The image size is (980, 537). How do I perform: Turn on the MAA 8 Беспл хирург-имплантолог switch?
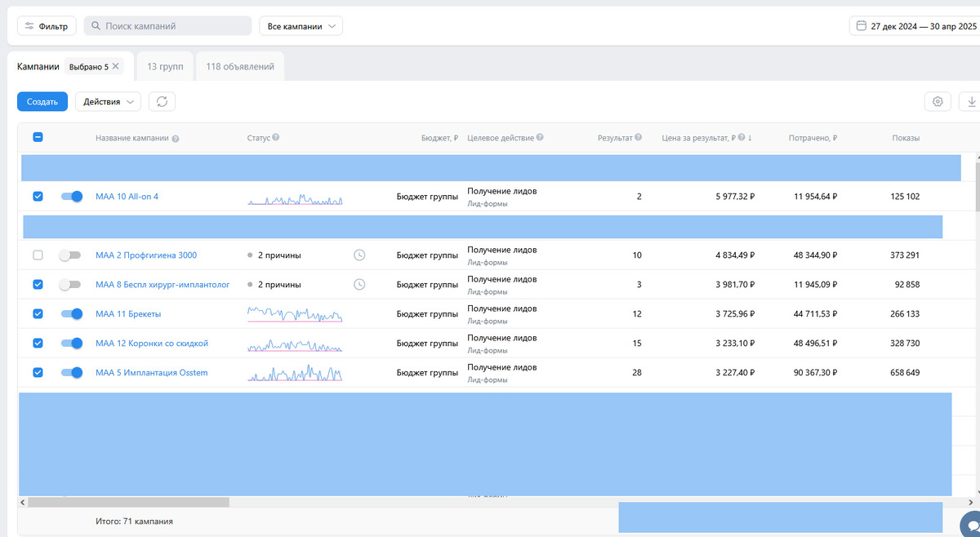(x=70, y=285)
